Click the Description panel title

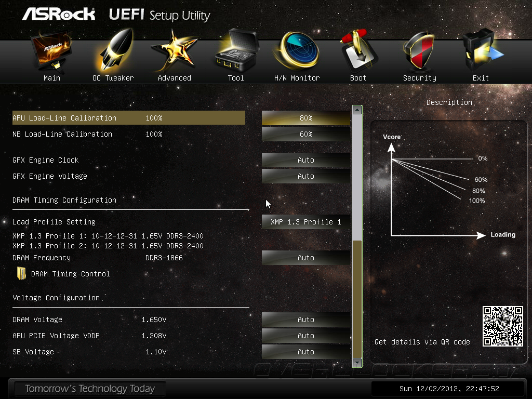449,102
